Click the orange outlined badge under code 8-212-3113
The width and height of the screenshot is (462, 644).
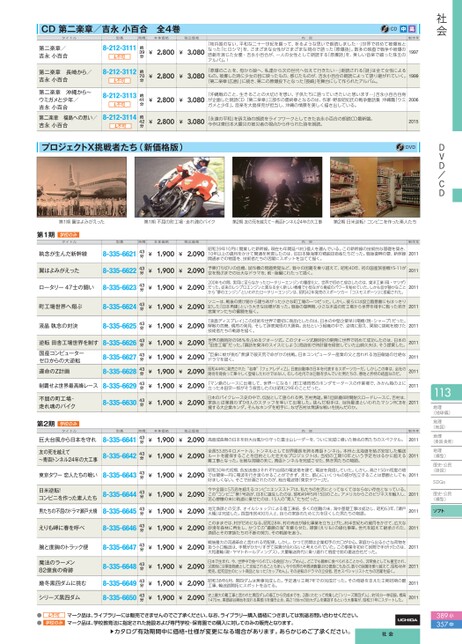click(120, 104)
